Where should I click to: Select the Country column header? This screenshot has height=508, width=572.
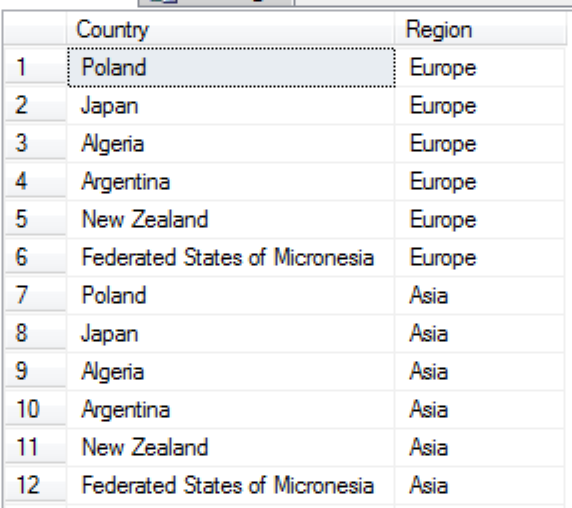coord(231,29)
